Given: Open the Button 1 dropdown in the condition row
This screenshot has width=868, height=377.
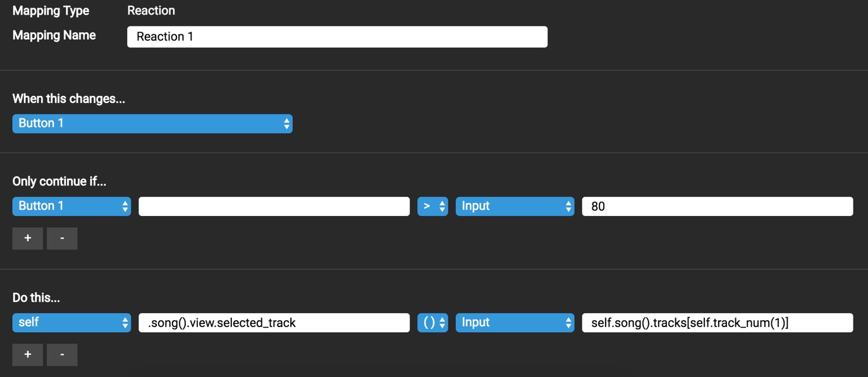Looking at the screenshot, I should (x=71, y=206).
